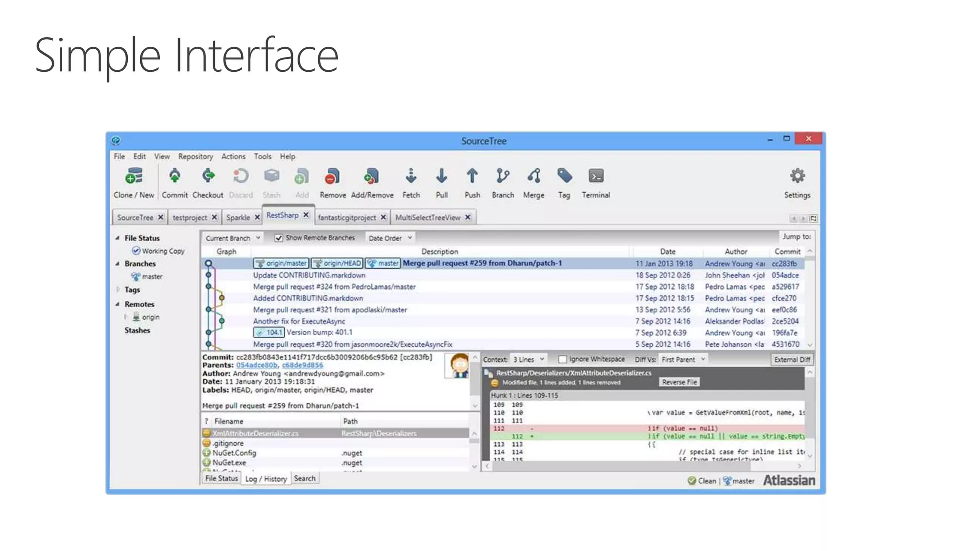Select Working Copy in sidebar
980x551 pixels.
point(163,251)
